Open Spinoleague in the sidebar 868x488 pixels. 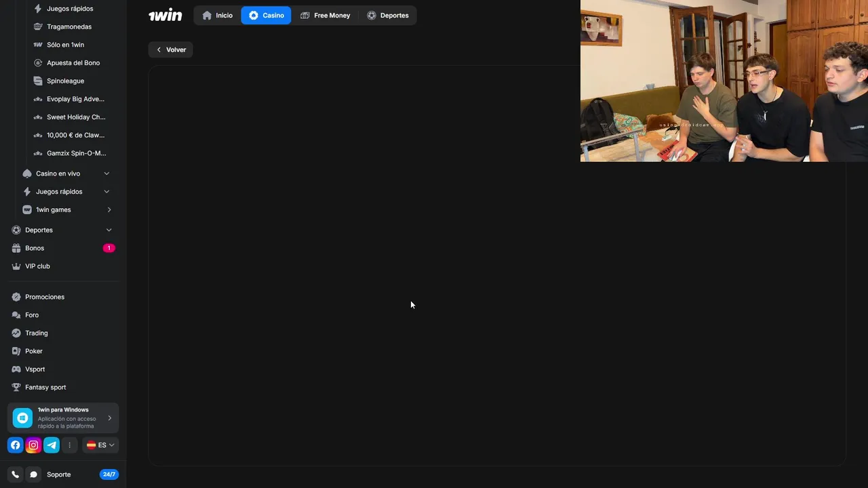[x=66, y=81]
